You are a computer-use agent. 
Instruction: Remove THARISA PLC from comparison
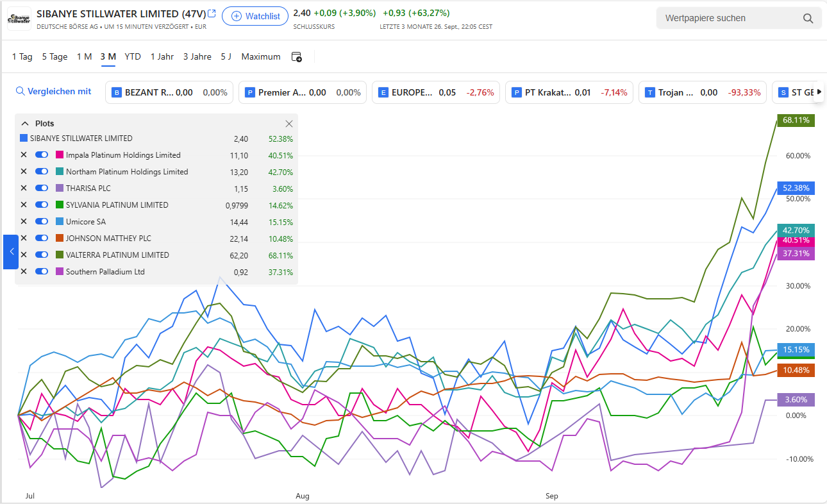(24, 188)
